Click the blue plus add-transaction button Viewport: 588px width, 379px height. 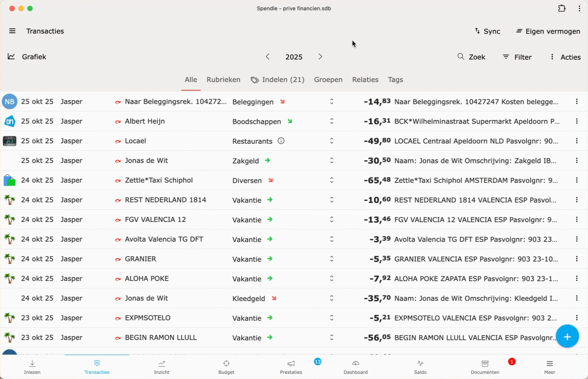point(567,337)
